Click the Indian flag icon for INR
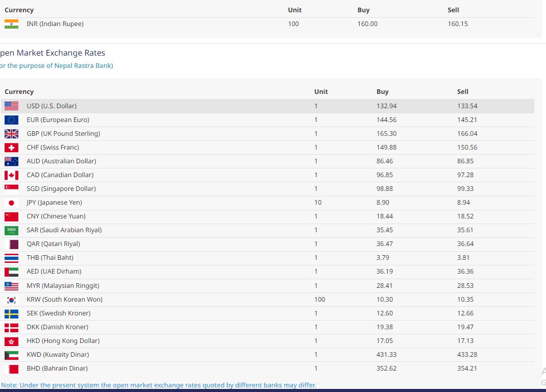The width and height of the screenshot is (546, 392). (x=11, y=24)
